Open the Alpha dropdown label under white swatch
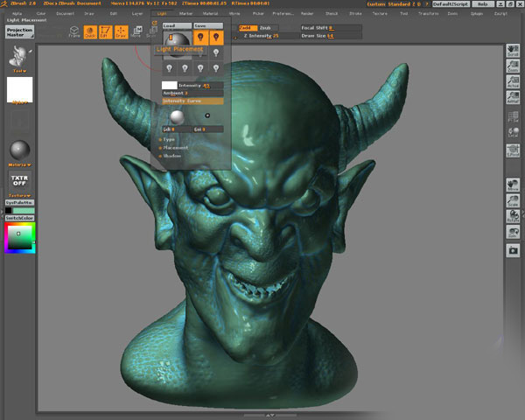Screen dimensions: 525x420 point(19,102)
